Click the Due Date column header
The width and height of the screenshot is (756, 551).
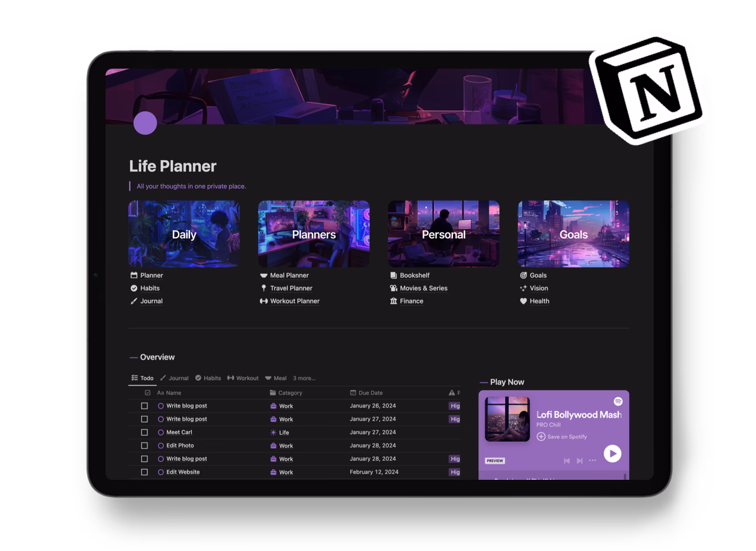[x=367, y=393]
